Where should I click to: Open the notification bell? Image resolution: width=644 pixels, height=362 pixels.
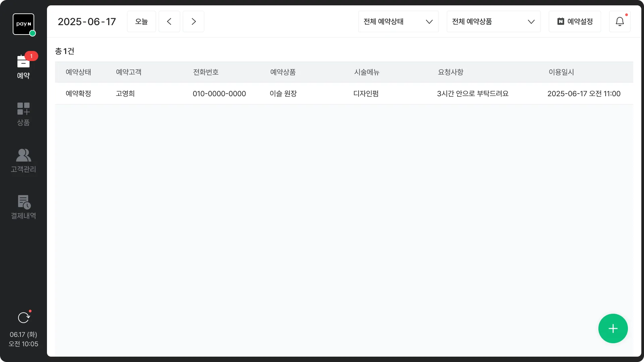620,21
